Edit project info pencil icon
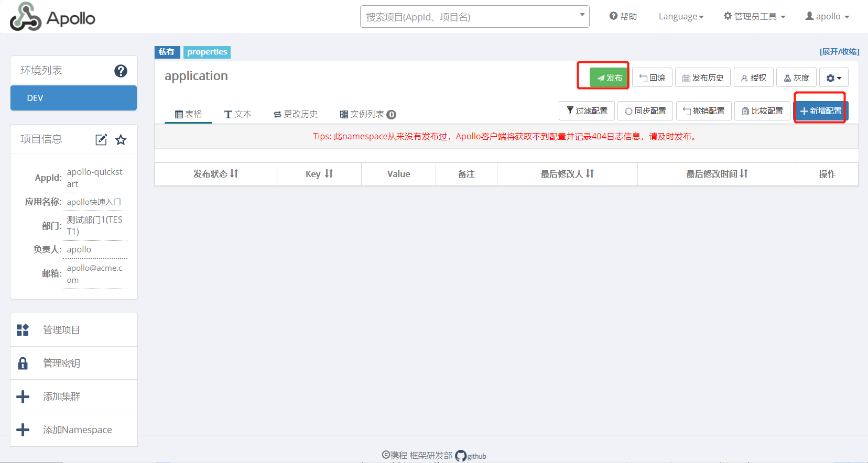The height and width of the screenshot is (463, 868). tap(101, 139)
